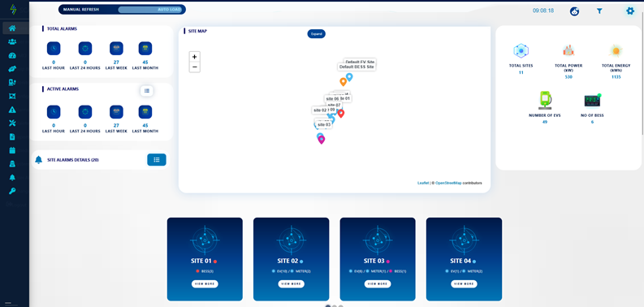Click the No of BESS battery icon
Image resolution: width=644 pixels, height=307 pixels.
coord(592,101)
